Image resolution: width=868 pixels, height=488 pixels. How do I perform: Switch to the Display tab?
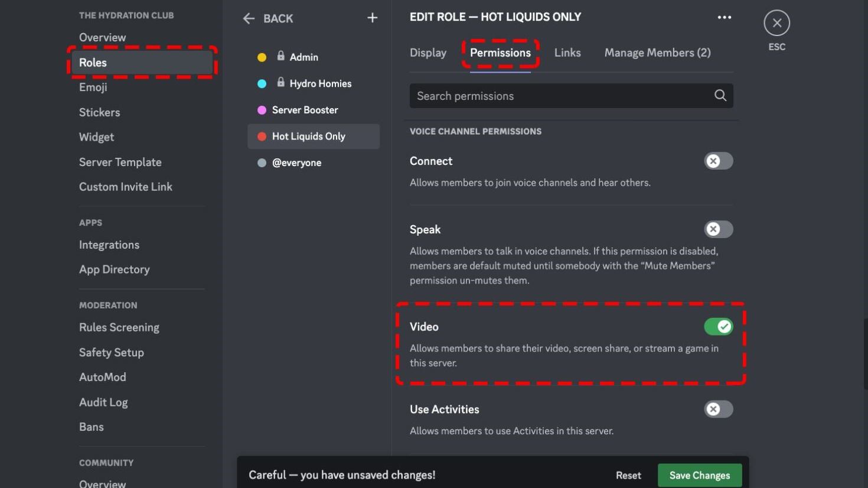428,53
